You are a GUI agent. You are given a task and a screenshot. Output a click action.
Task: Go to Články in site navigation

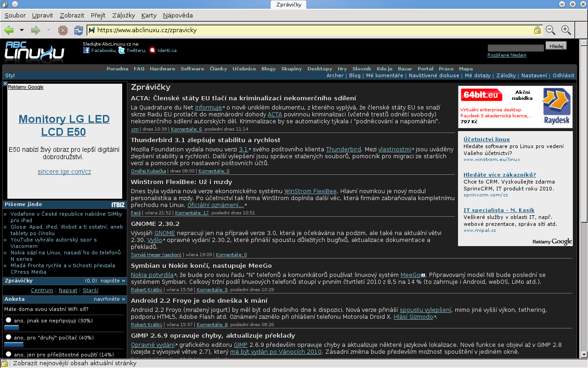pos(218,69)
